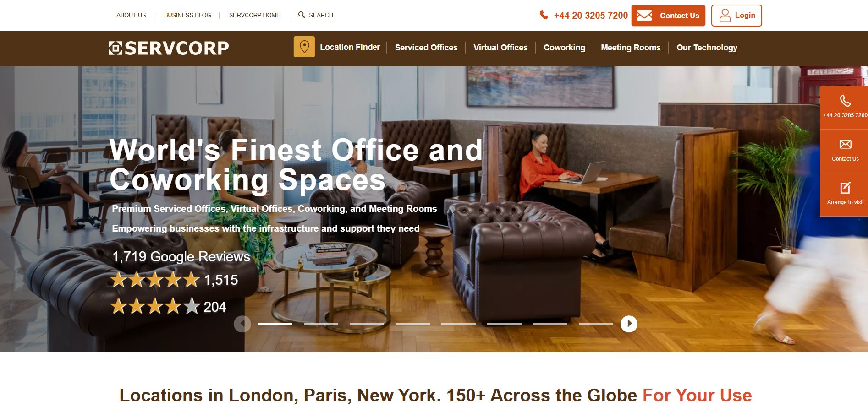Viewport: 868px width, 412px height.
Task: Advance to the next carousel slide
Action: [629, 324]
